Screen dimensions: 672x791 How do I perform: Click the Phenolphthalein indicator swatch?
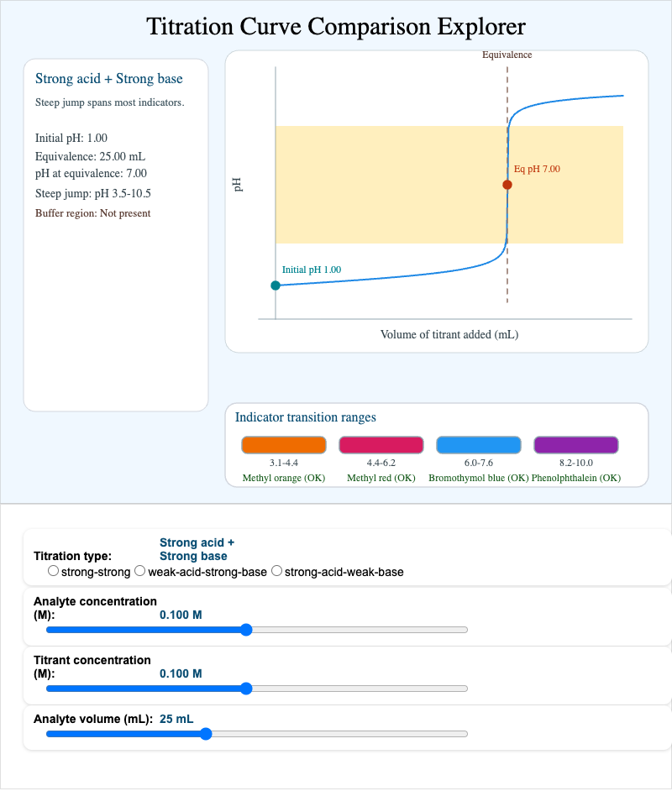pos(576,445)
